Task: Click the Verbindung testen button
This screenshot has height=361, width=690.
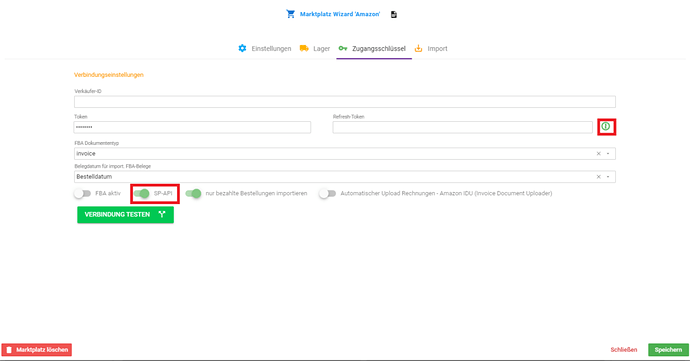Action: [x=125, y=215]
